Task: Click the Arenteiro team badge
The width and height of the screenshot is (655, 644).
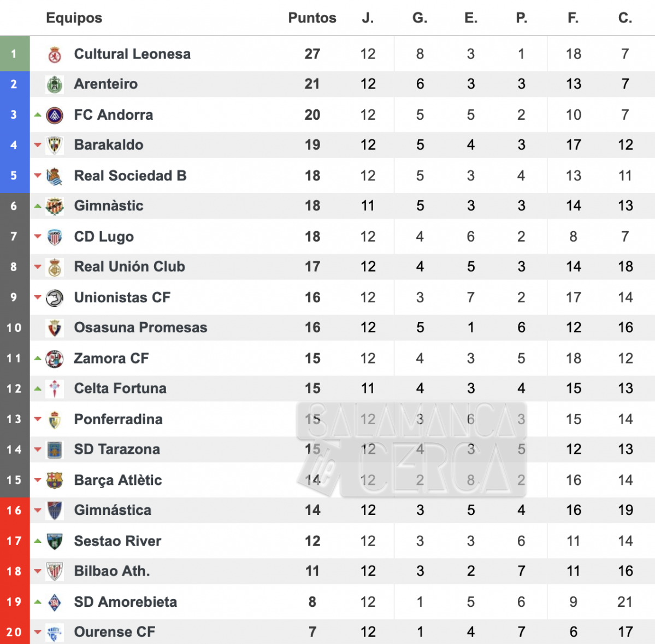Action: point(54,84)
